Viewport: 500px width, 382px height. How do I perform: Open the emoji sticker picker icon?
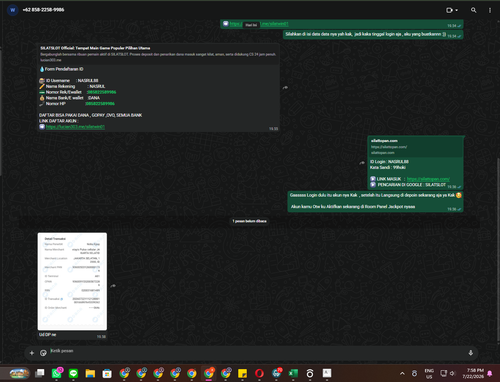tap(43, 353)
